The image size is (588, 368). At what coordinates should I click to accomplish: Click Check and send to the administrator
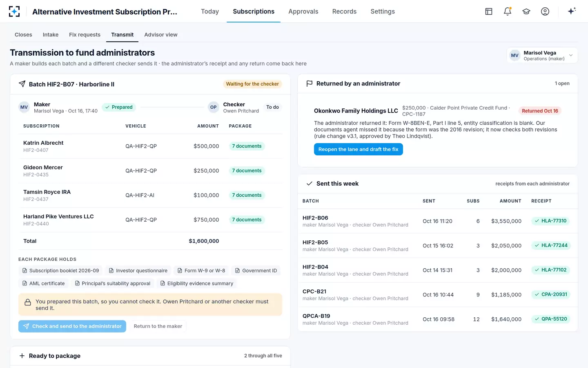coord(72,326)
